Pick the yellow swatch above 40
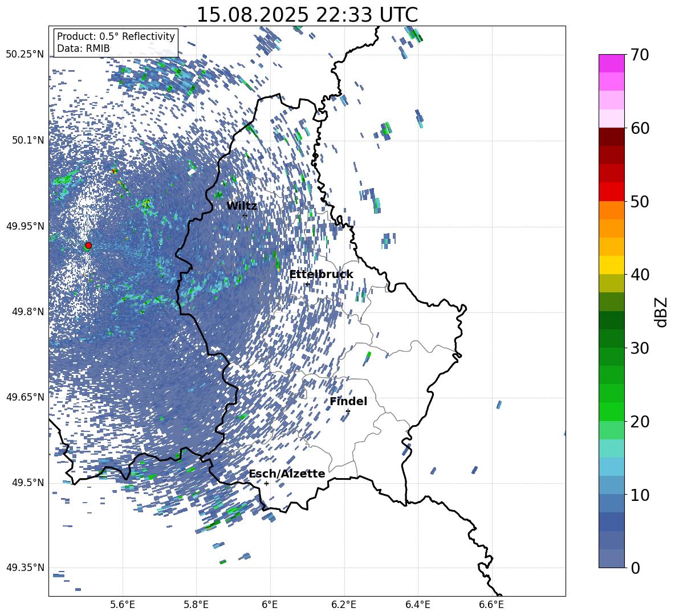The height and width of the screenshot is (616, 675). 612,265
